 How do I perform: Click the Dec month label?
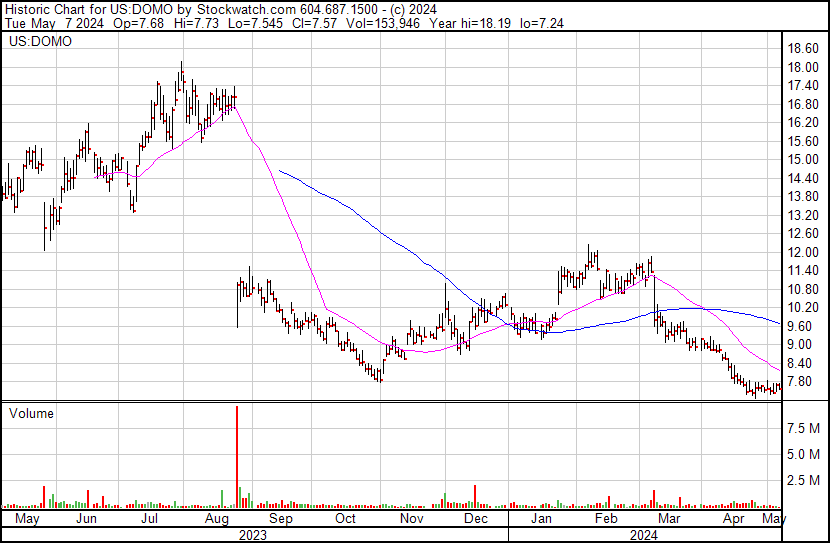click(476, 518)
